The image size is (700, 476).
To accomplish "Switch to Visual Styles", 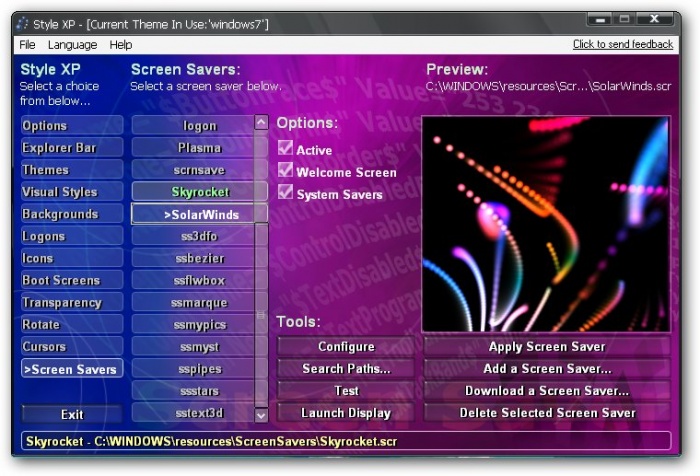I will click(x=72, y=192).
